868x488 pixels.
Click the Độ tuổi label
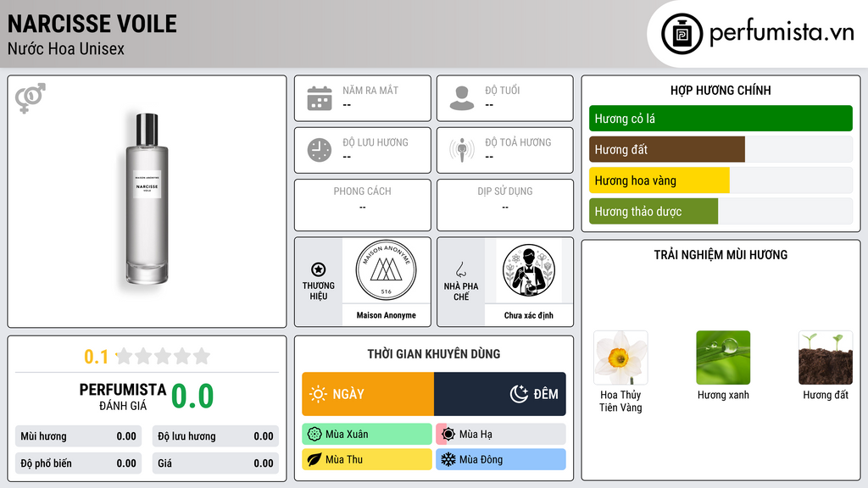pyautogui.click(x=502, y=90)
